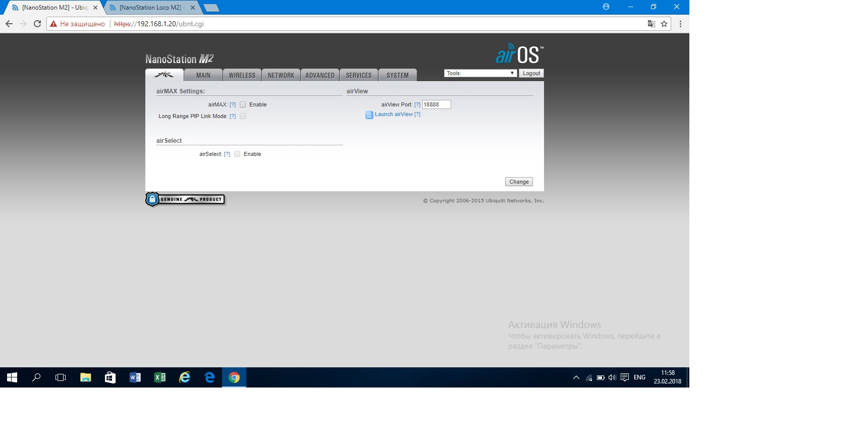868x442 pixels.
Task: Bookmark this page with star icon
Action: click(x=664, y=24)
